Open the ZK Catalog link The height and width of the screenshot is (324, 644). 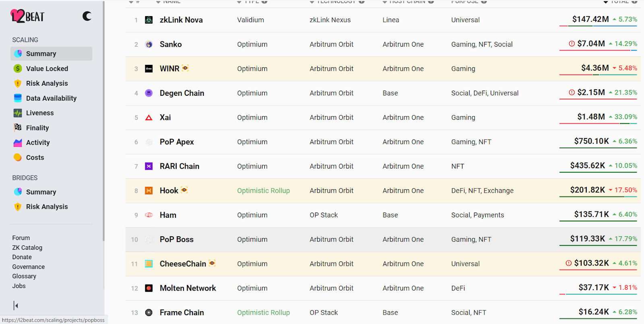coord(27,248)
